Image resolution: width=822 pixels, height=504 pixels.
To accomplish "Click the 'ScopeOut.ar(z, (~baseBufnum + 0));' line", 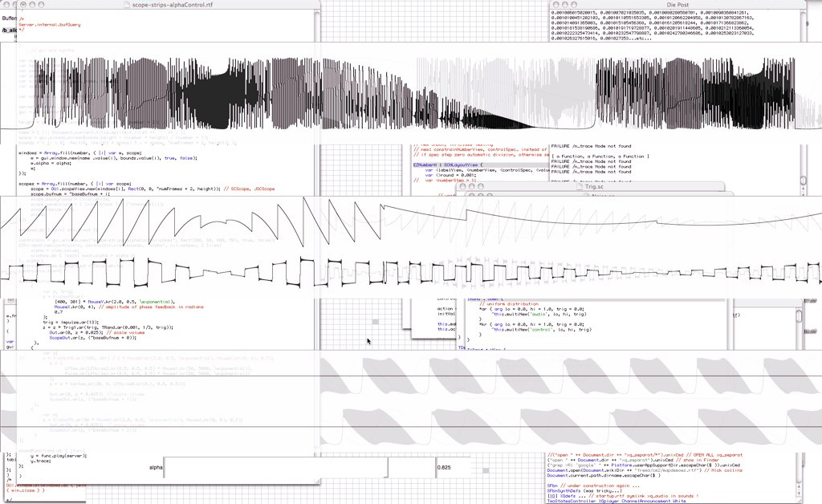I will coord(93,338).
